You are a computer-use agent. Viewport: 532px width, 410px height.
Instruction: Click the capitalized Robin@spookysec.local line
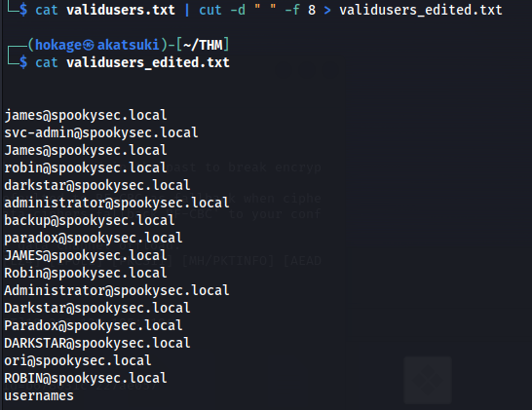coord(86,274)
